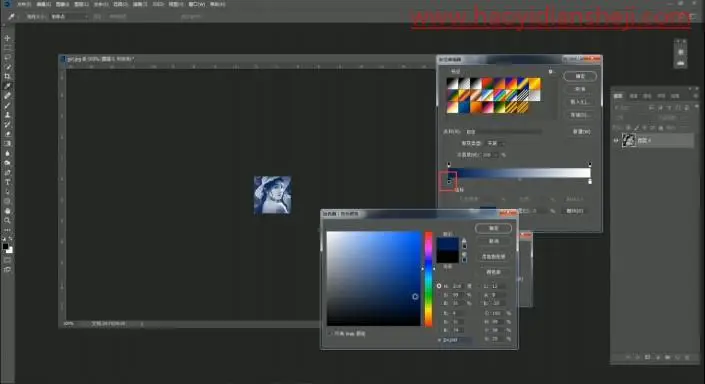Click the gradient name field

tap(504, 131)
